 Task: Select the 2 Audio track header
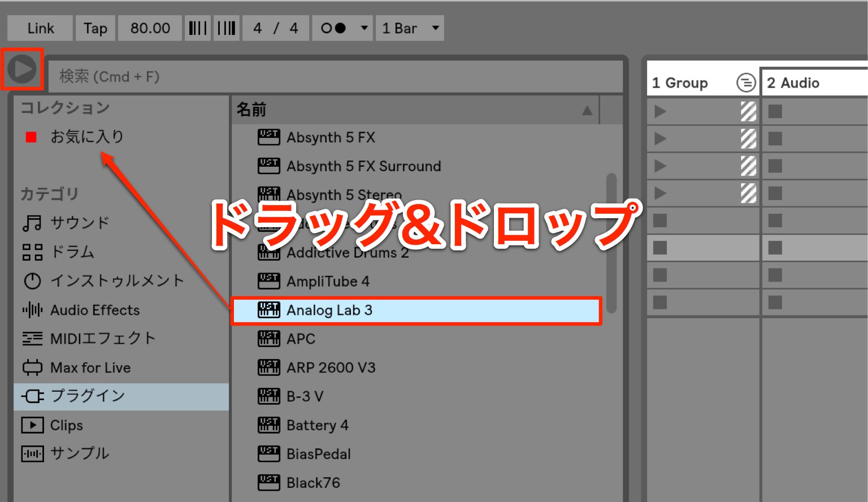(815, 83)
